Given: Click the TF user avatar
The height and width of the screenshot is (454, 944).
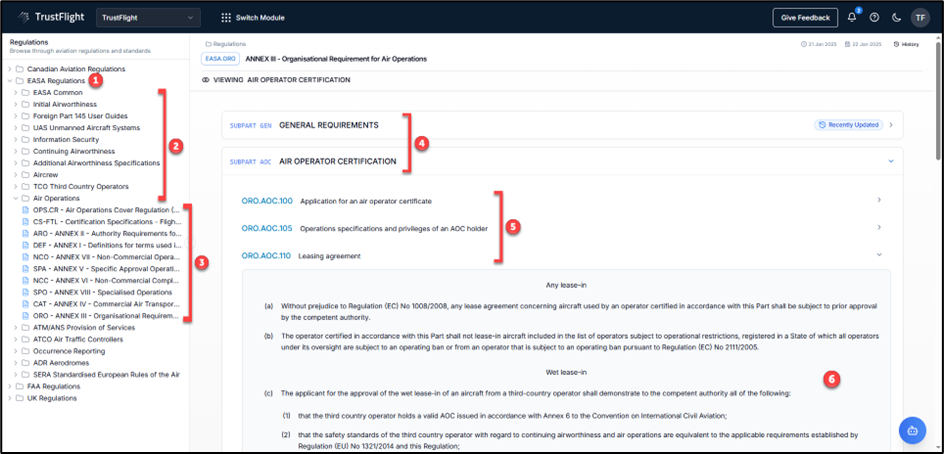Looking at the screenshot, I should (x=919, y=17).
